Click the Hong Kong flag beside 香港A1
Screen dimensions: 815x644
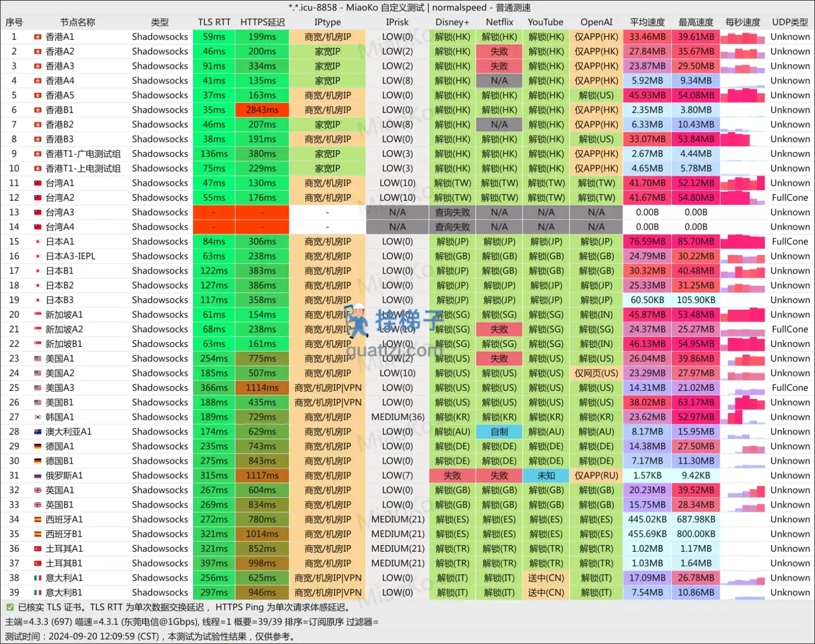38,37
